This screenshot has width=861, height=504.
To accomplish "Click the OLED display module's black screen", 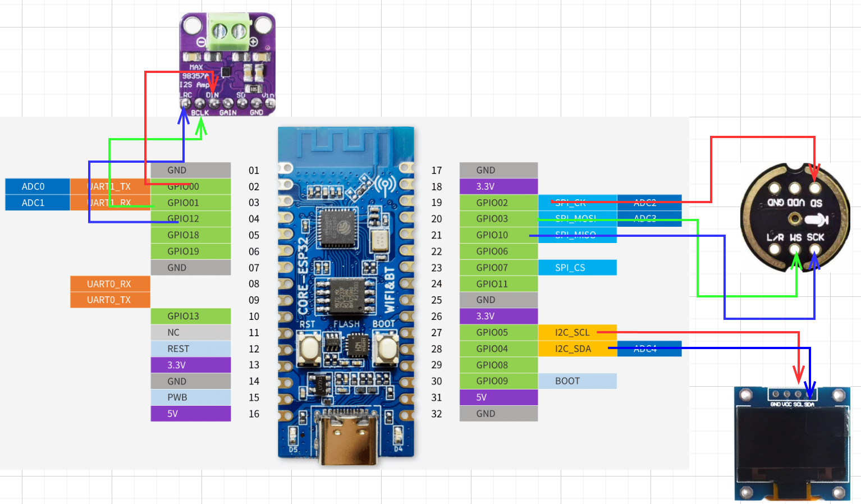I will point(792,445).
